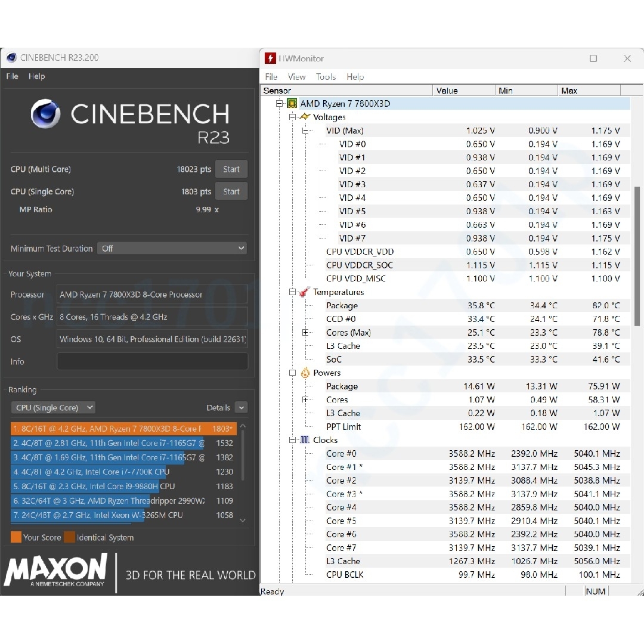Click the Powers flame icon
Viewport: 644px width, 644px height.
pyautogui.click(x=305, y=373)
